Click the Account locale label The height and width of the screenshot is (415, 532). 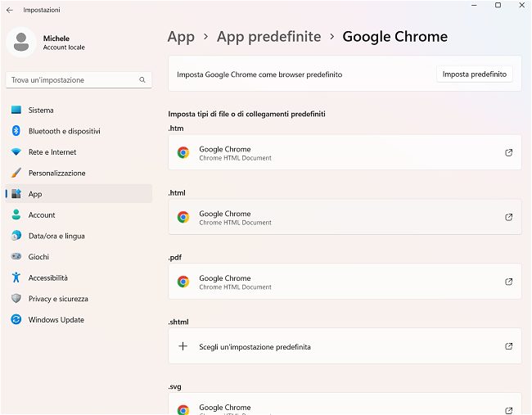click(64, 47)
